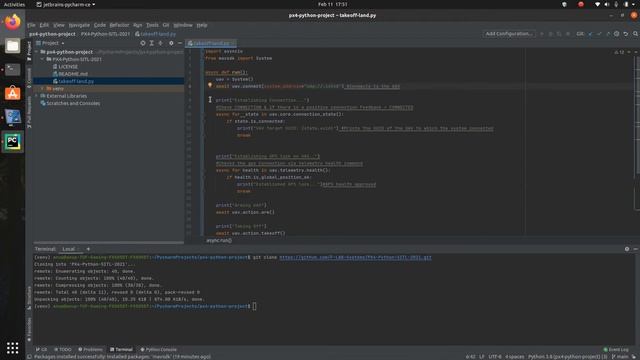Screen dimensions: 640x360
Task: Open the File menu
Action: [x=31, y=25]
